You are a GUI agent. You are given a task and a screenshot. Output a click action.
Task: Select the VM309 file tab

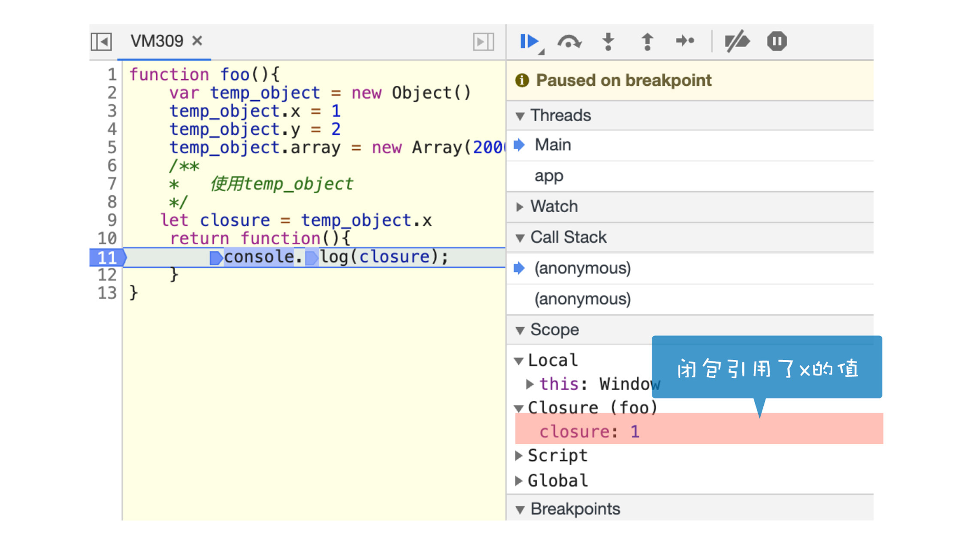pyautogui.click(x=157, y=41)
